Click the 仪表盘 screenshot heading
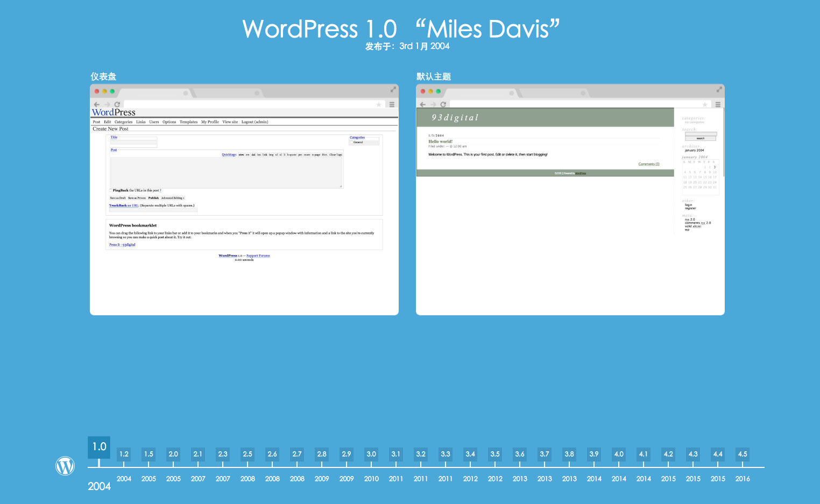820x504 pixels. 103,76
